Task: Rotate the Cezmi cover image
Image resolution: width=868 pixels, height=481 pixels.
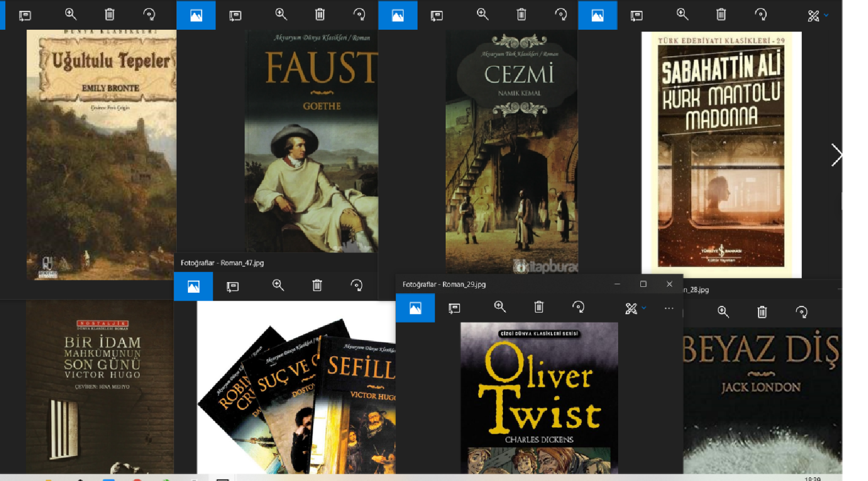Action: (561, 14)
